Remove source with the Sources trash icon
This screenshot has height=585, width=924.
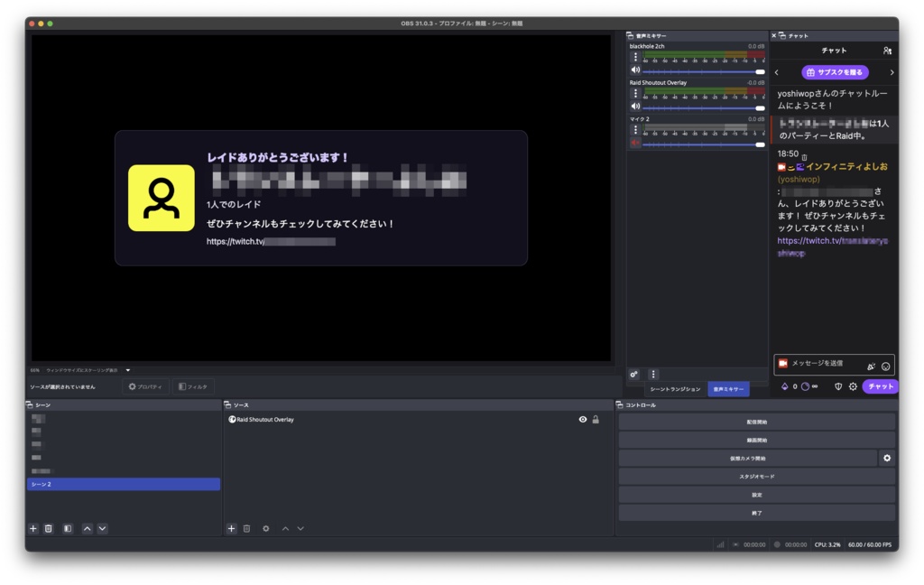247,528
